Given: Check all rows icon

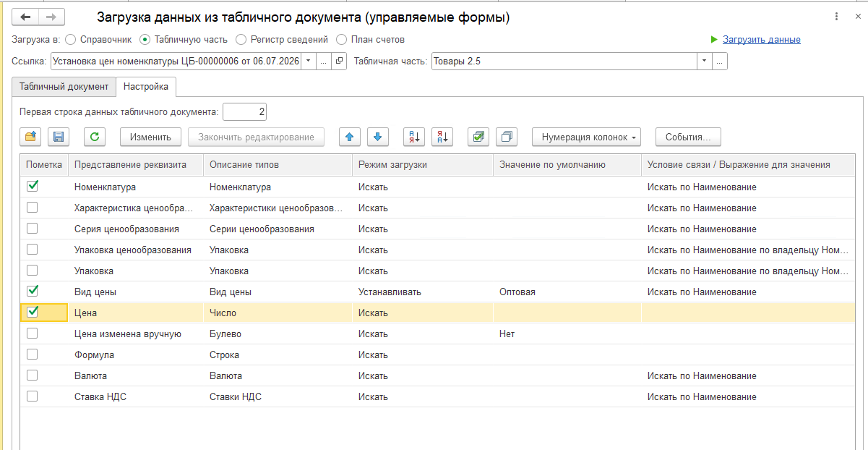Looking at the screenshot, I should pyautogui.click(x=478, y=137).
